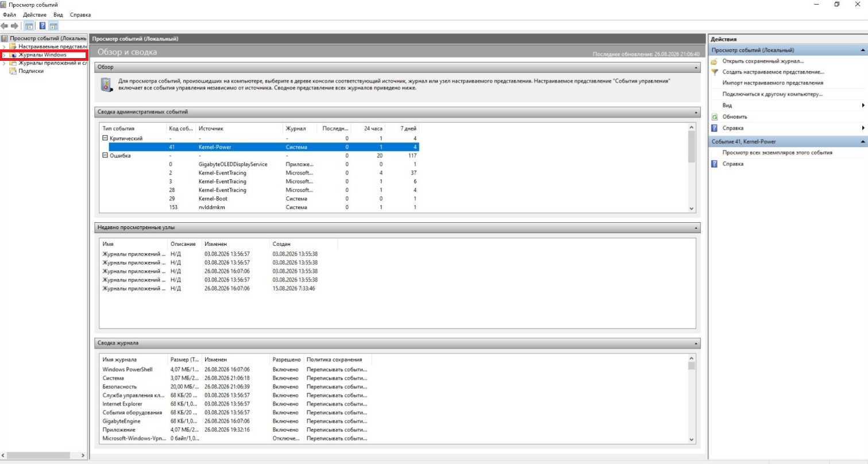Sort by 7 дней column header
868x464 pixels.
tap(402, 129)
